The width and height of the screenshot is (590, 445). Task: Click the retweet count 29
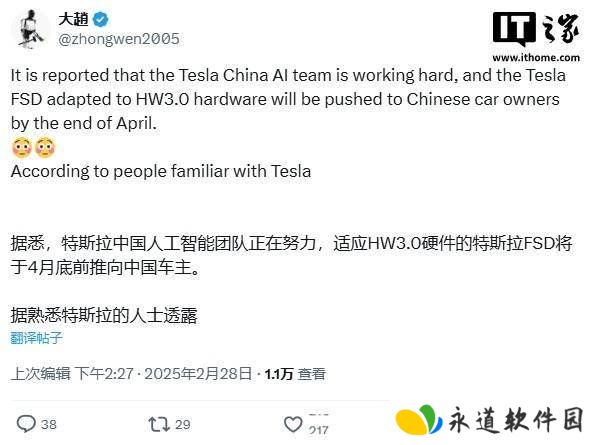(x=183, y=424)
